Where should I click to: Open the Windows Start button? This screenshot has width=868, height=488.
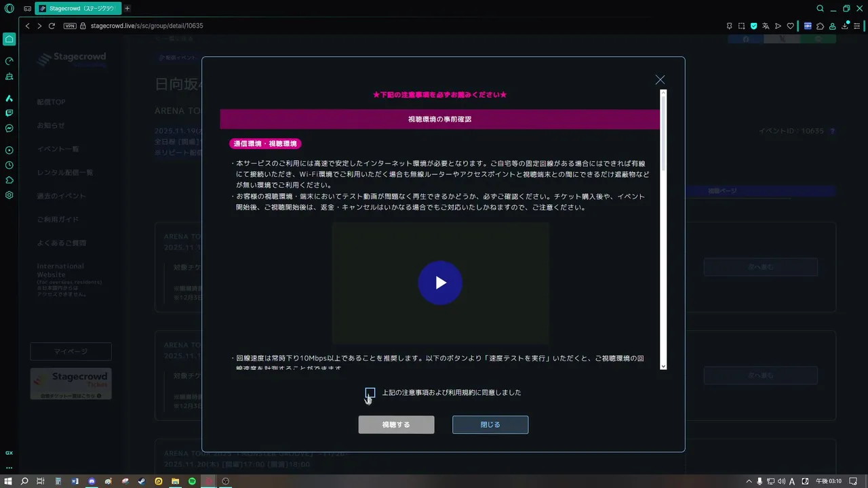(x=8, y=481)
